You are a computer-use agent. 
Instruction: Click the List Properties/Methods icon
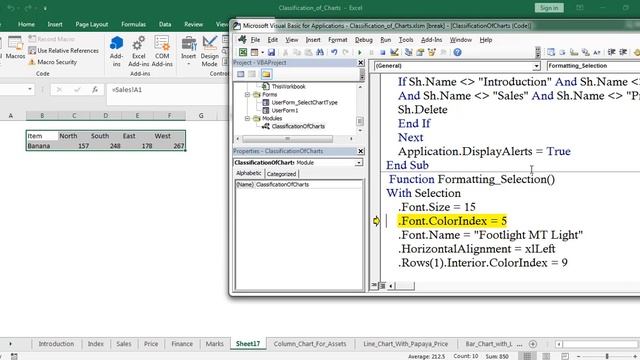tap(551, 52)
